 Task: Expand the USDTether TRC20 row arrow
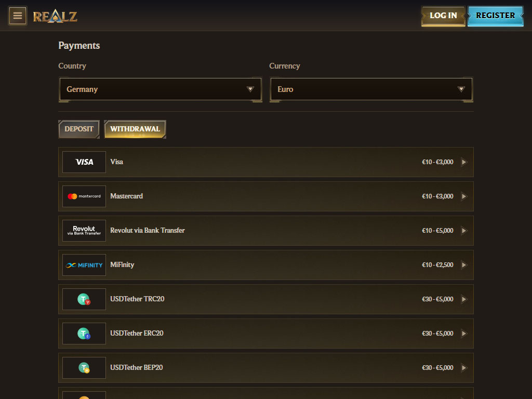[x=464, y=299]
